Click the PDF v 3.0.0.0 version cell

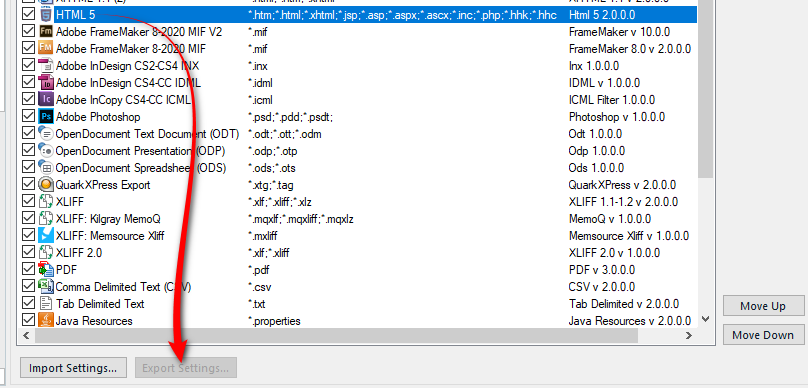tap(602, 270)
